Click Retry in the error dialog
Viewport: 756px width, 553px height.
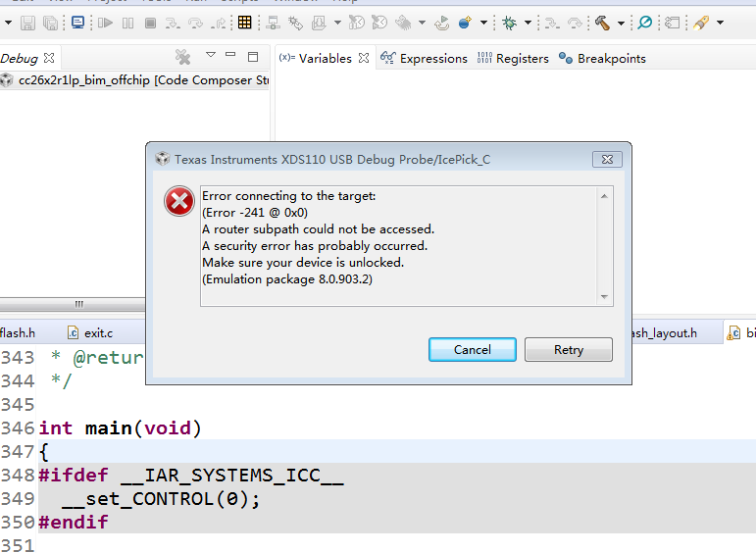click(x=569, y=349)
